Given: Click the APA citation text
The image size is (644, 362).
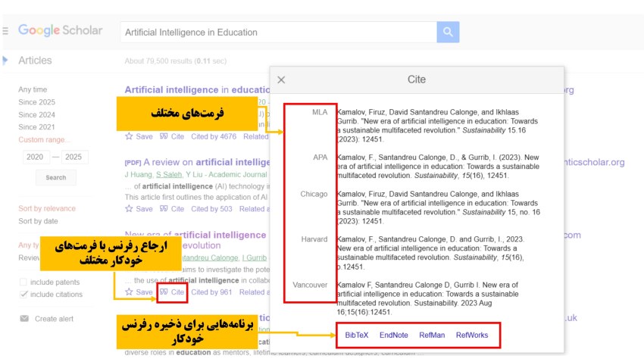Looking at the screenshot, I should coord(438,166).
